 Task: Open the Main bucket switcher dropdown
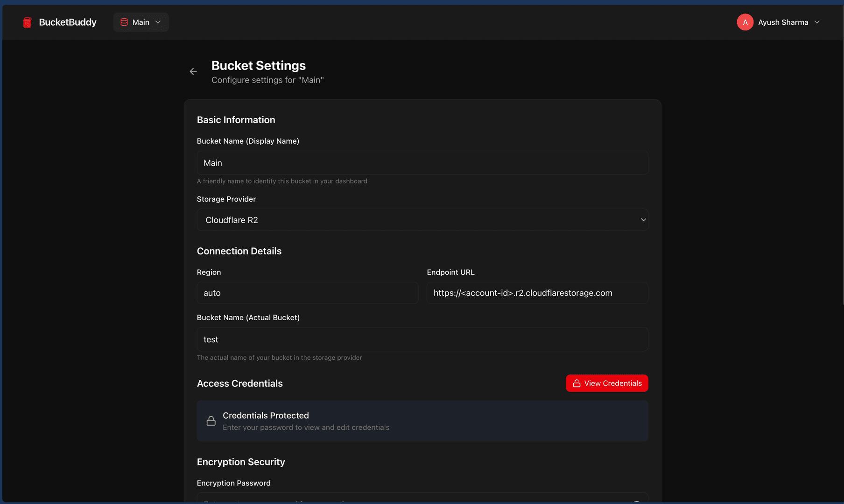tap(140, 22)
